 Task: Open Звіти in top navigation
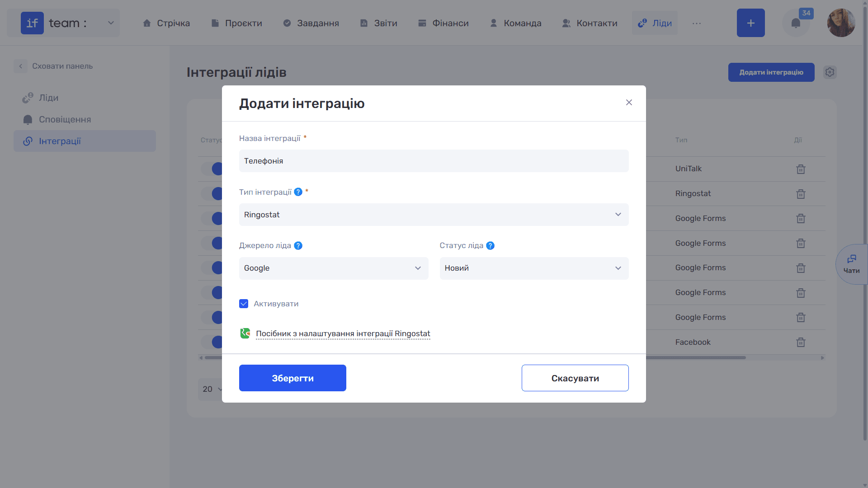coord(378,23)
